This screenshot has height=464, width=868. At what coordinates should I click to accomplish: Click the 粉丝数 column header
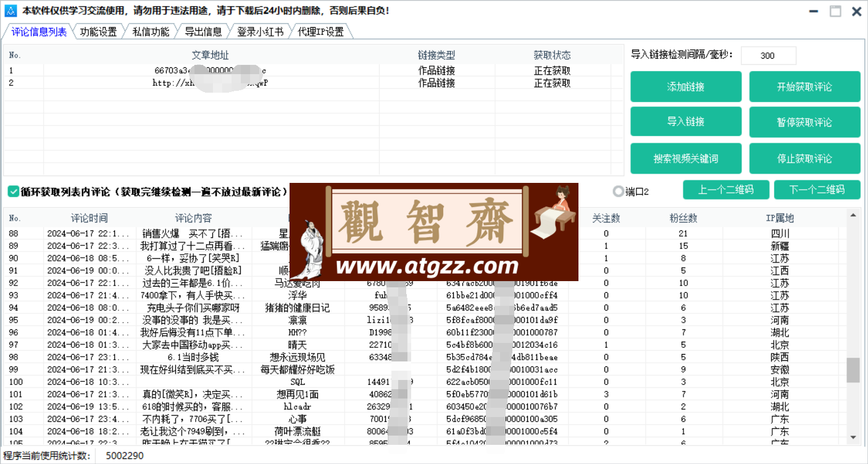click(683, 218)
